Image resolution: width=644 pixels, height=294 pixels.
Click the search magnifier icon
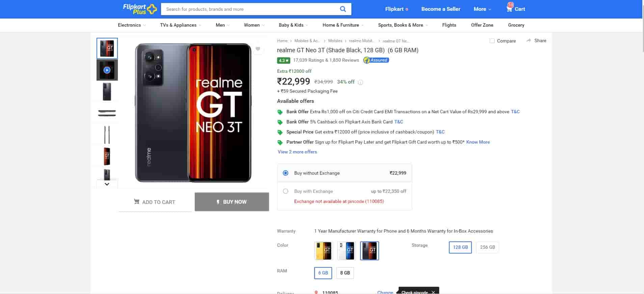pos(343,9)
